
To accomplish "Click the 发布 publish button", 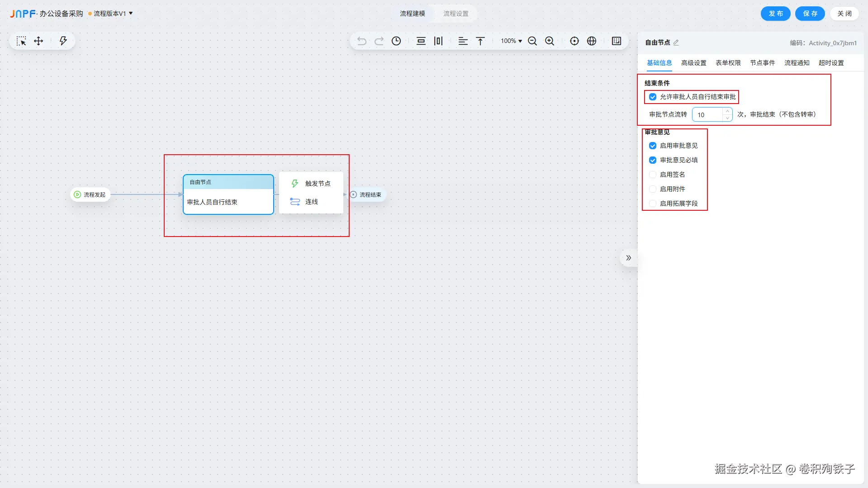I will pos(775,14).
